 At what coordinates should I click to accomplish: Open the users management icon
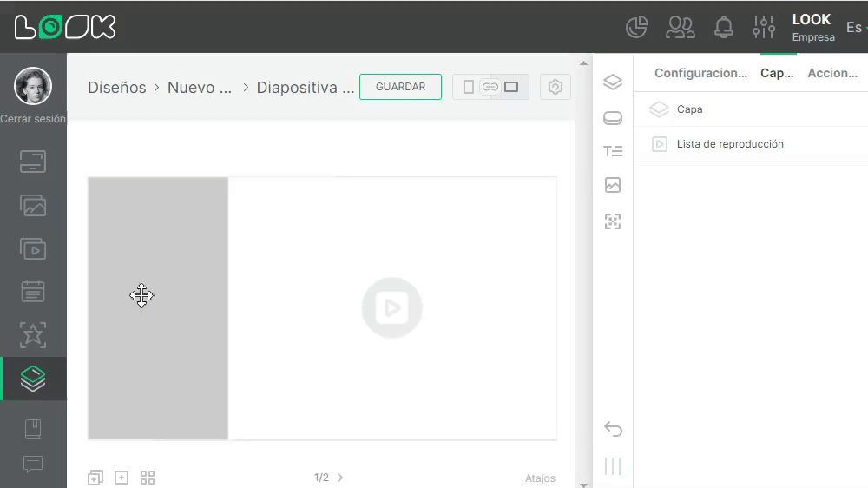pos(681,27)
